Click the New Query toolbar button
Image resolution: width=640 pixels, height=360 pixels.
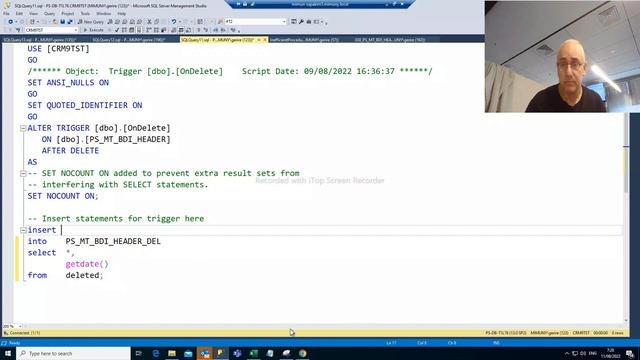(x=91, y=22)
